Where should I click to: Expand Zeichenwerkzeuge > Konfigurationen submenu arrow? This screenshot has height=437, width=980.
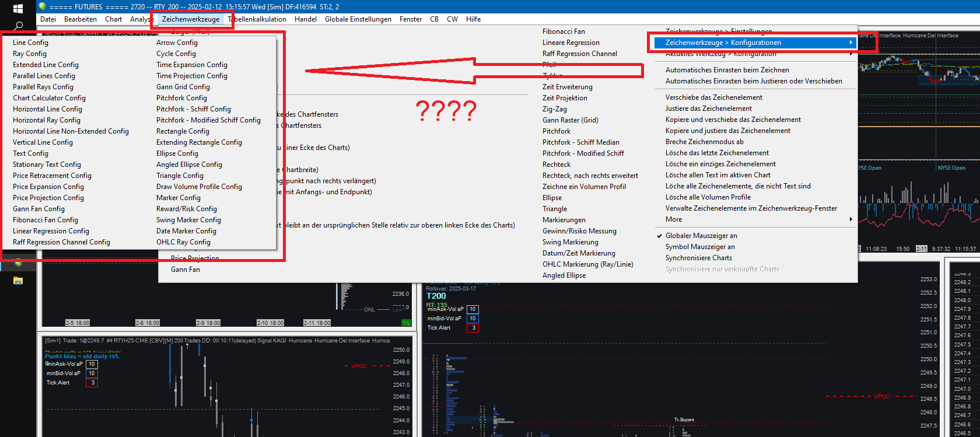[x=850, y=43]
